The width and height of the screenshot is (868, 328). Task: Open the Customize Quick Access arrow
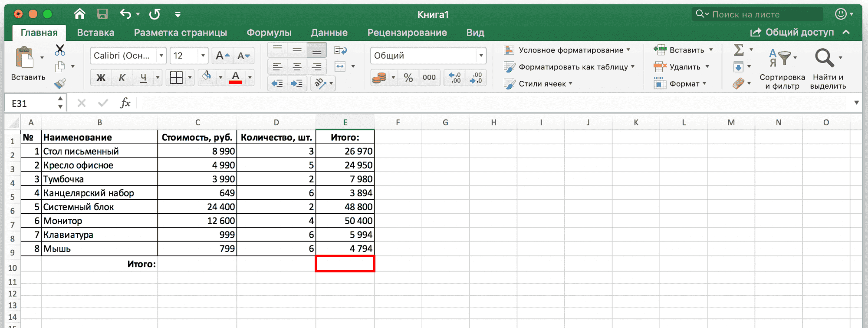click(178, 15)
